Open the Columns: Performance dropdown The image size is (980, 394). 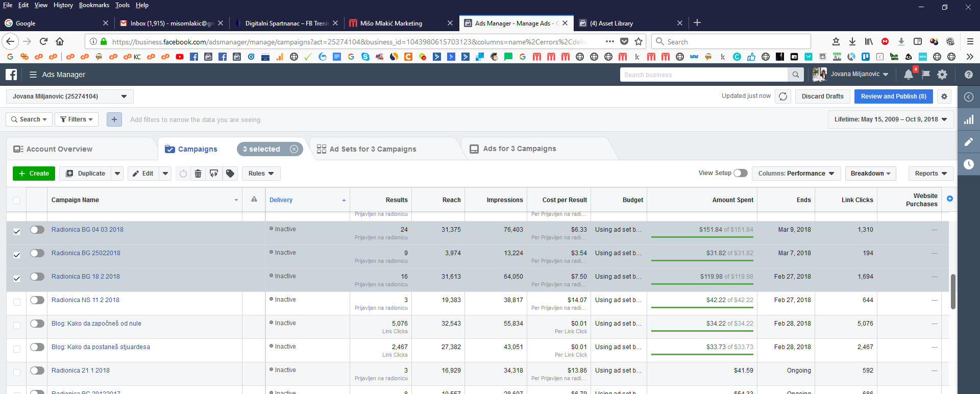(796, 174)
